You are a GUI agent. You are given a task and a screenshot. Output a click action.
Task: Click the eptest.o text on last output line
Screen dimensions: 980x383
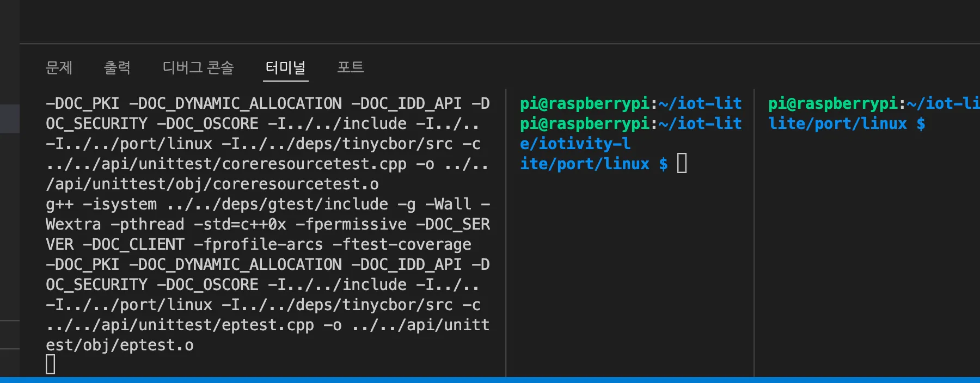(x=157, y=345)
